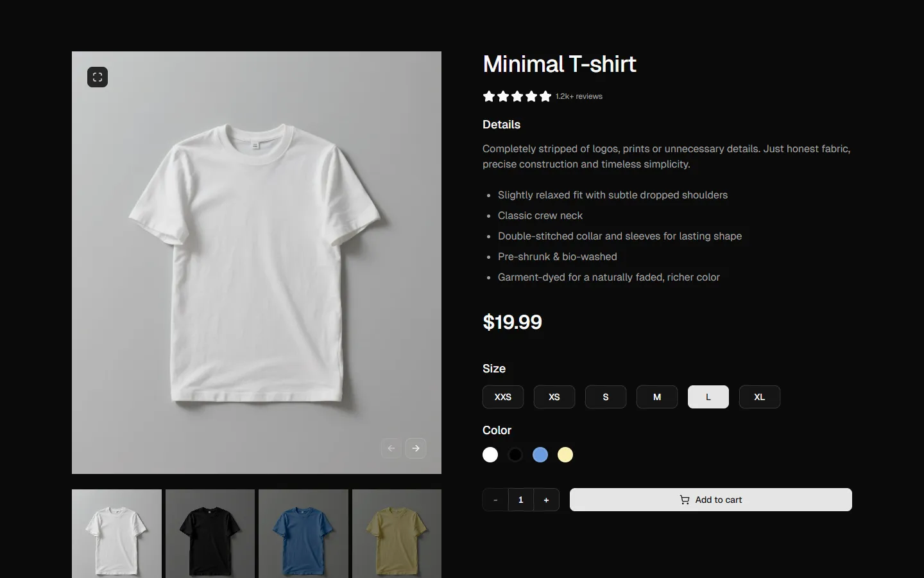Select size S

point(605,397)
